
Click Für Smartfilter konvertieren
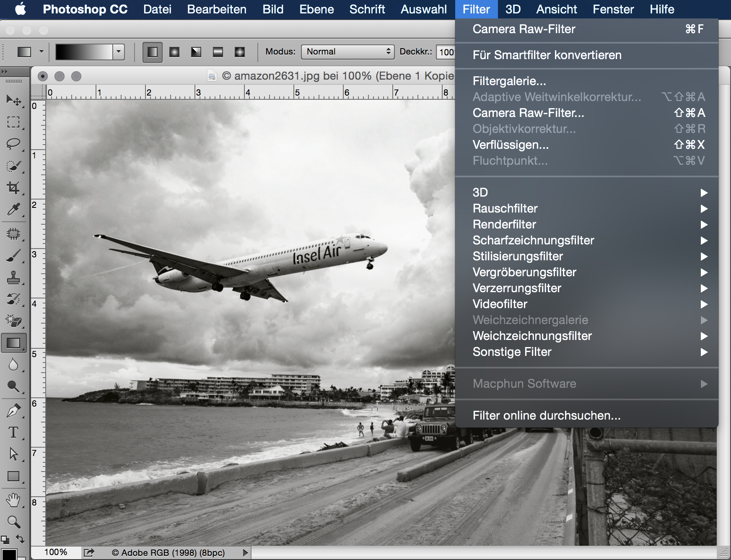[x=547, y=55]
